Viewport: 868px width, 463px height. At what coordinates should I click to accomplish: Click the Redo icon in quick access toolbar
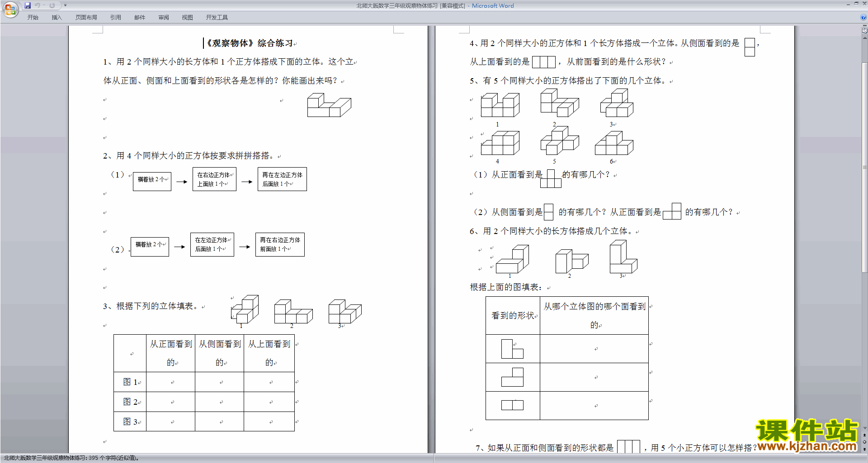pyautogui.click(x=52, y=5)
